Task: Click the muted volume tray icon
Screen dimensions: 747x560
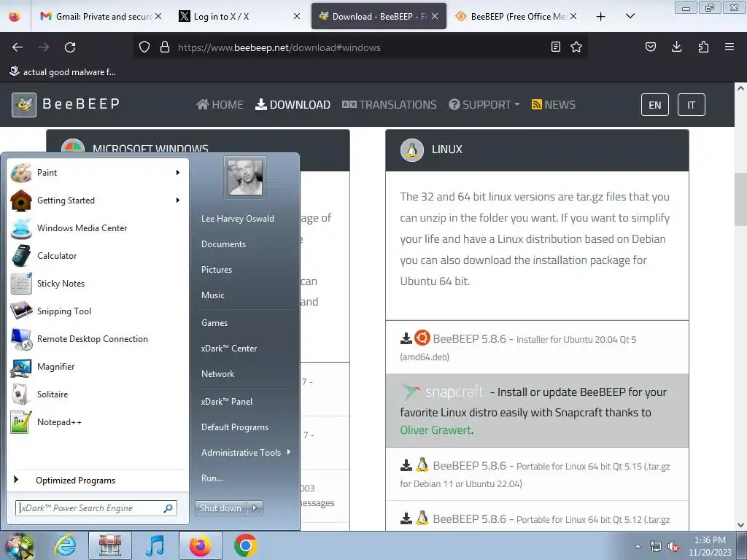Action: (673, 547)
